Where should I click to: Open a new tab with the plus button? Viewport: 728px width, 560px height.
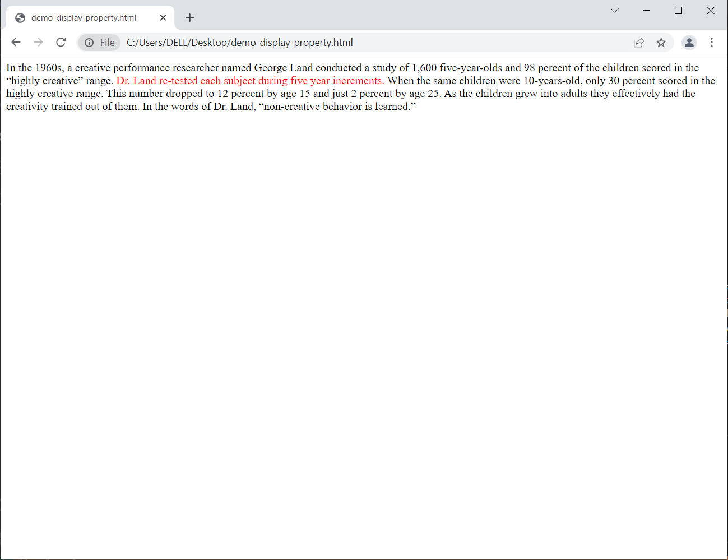point(189,18)
